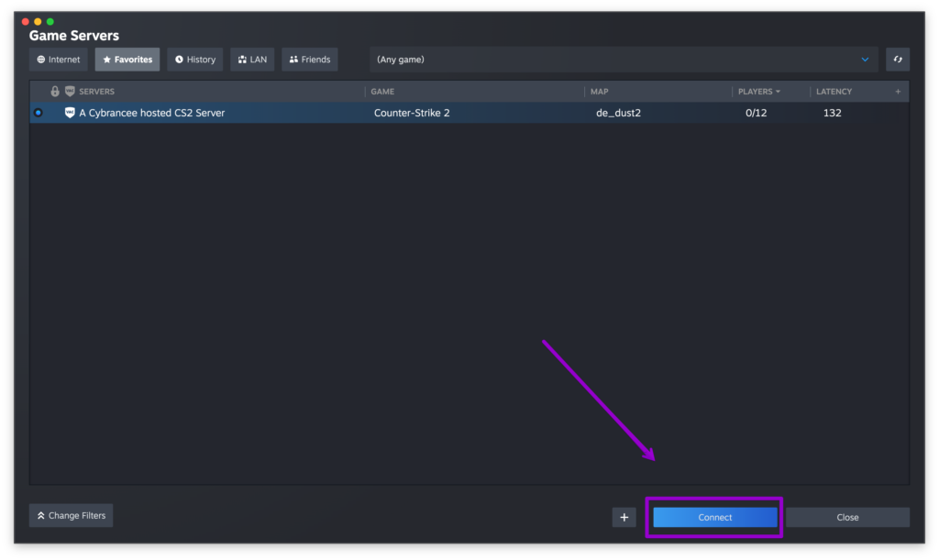This screenshot has width=939, height=560.
Task: Click the plus icon to add a server
Action: point(624,517)
